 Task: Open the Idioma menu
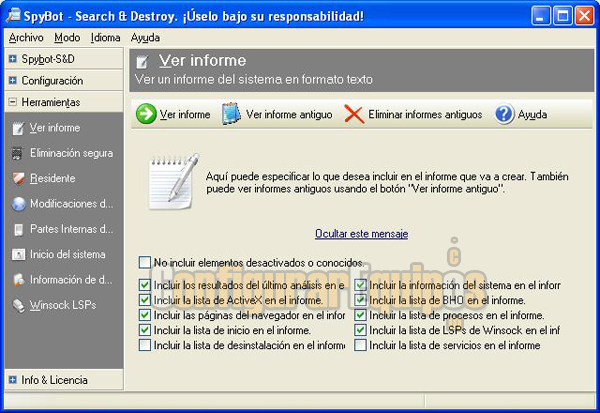click(106, 38)
